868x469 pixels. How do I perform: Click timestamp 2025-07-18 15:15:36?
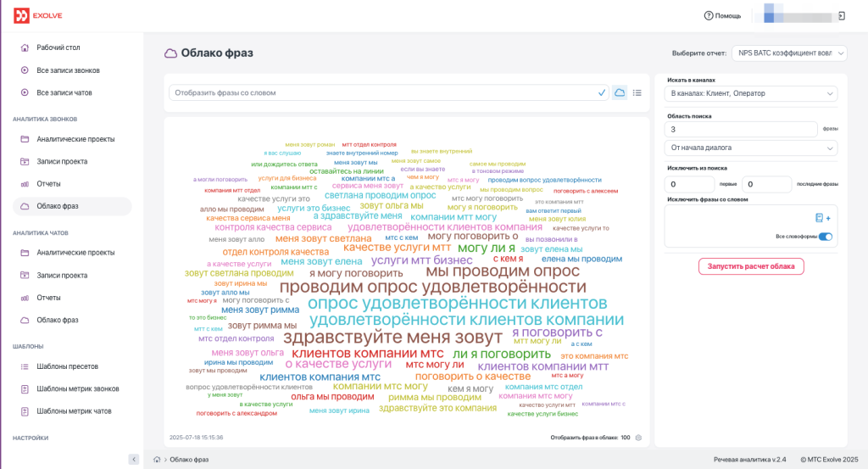196,438
